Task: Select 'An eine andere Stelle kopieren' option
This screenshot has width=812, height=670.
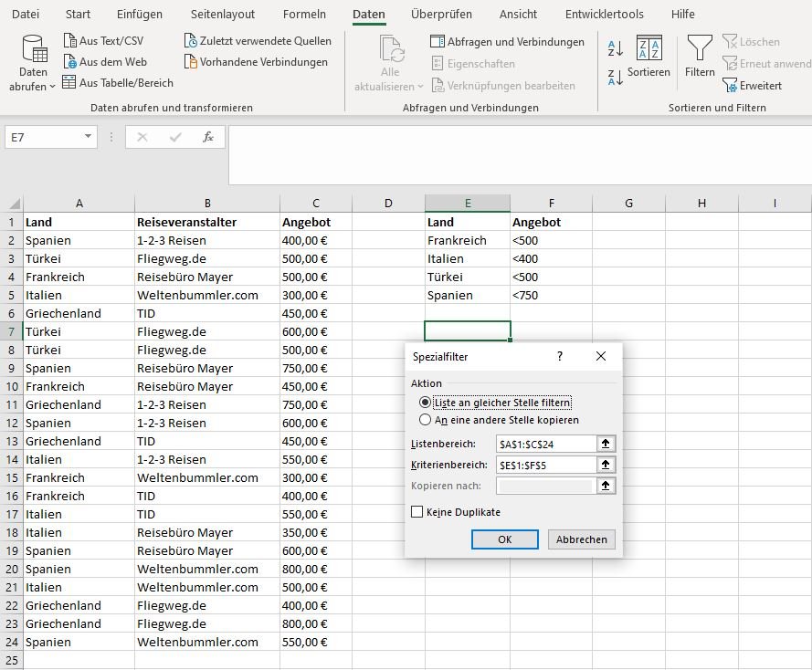Action: pyautogui.click(x=425, y=421)
